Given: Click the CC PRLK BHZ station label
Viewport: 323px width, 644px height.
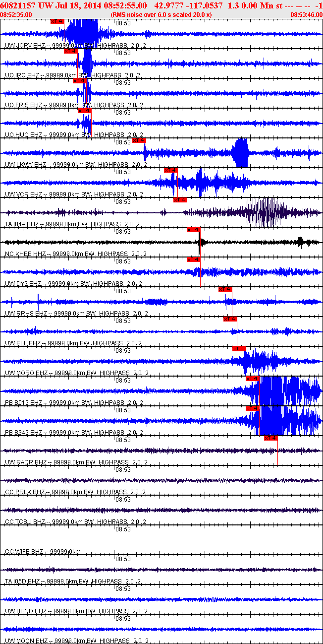Looking at the screenshot, I should click(75, 492).
